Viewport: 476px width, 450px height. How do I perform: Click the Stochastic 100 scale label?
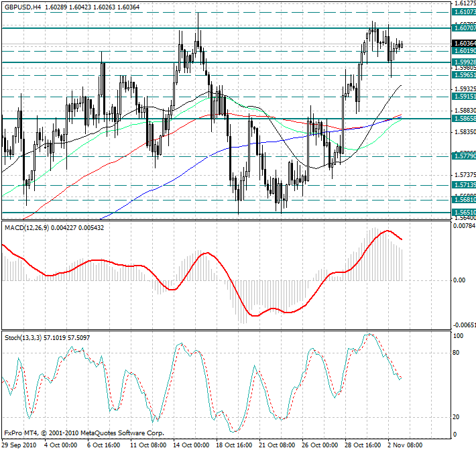point(458,336)
